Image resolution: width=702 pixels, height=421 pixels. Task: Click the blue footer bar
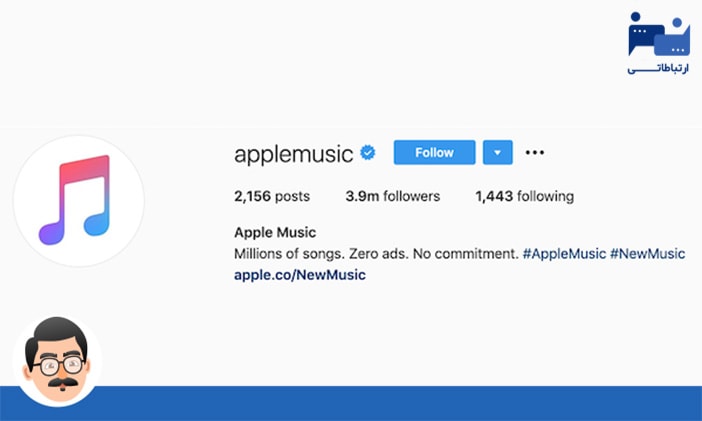pyautogui.click(x=400, y=403)
